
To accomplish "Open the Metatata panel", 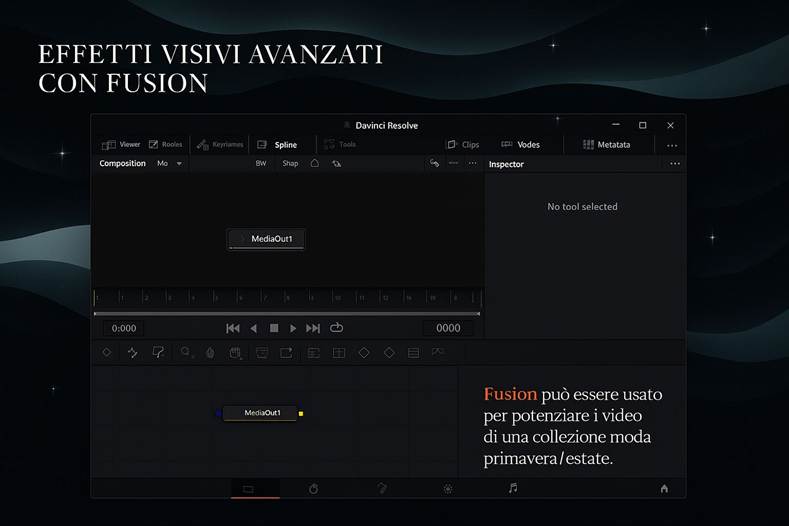I will click(606, 144).
